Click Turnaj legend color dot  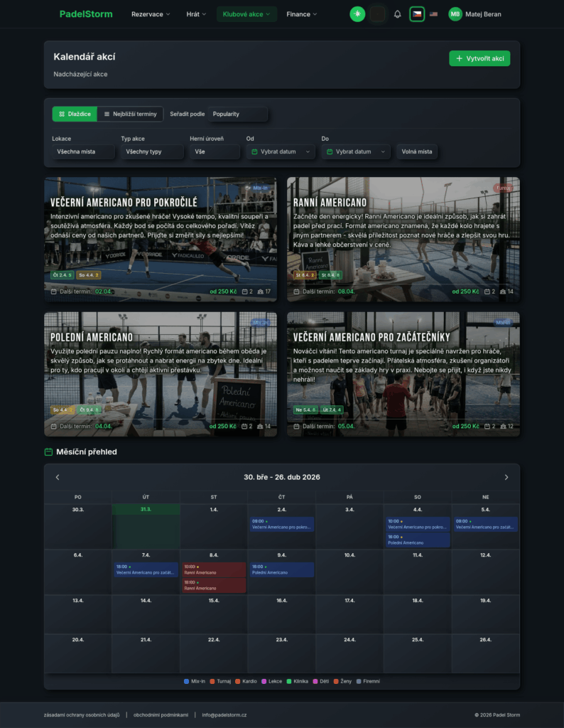(x=212, y=681)
